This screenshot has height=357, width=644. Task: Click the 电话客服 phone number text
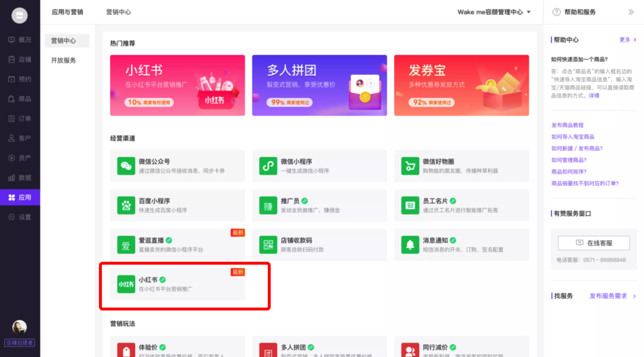click(591, 260)
